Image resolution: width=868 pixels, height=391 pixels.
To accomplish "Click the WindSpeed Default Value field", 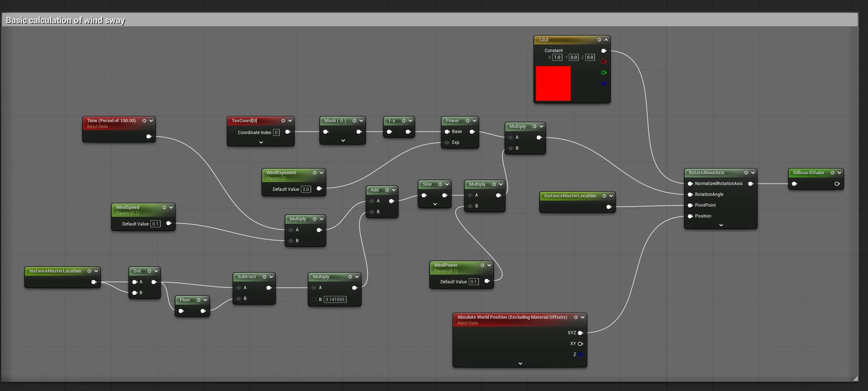I will pyautogui.click(x=155, y=224).
